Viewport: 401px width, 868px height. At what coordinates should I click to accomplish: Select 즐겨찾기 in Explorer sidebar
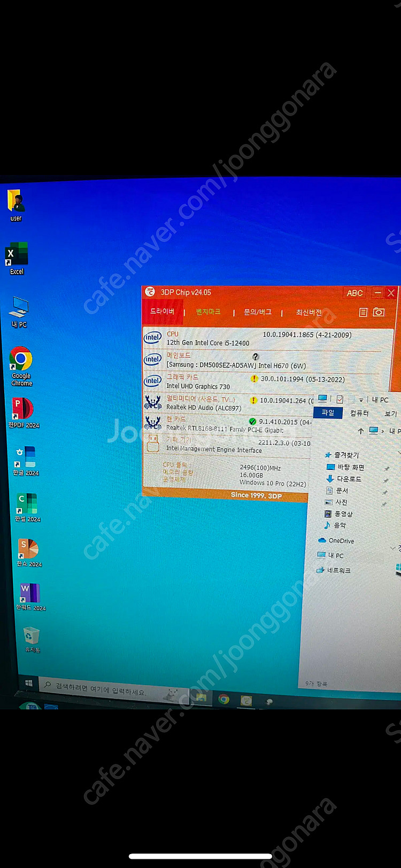click(342, 455)
